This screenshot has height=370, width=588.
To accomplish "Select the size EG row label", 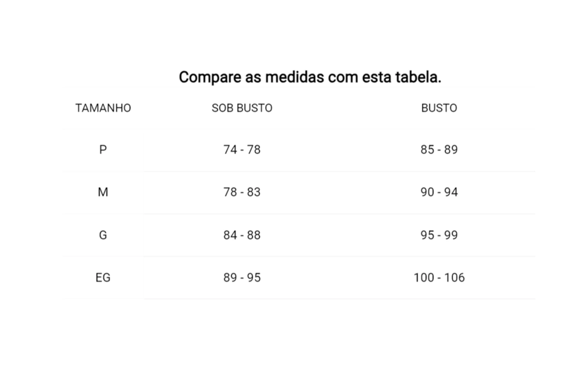I will [103, 277].
